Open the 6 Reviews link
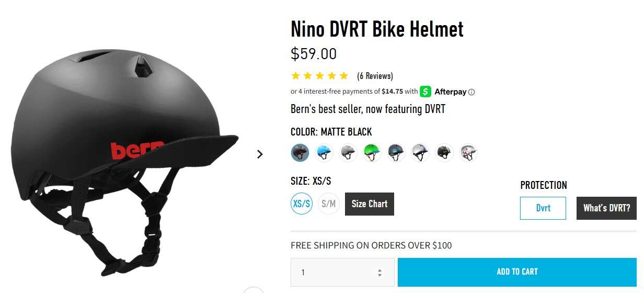 point(375,76)
